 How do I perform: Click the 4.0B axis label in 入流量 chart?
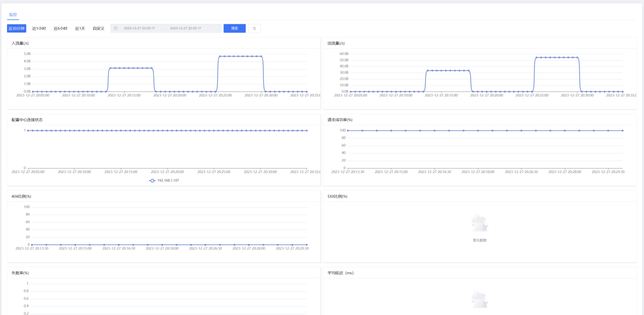[27, 61]
